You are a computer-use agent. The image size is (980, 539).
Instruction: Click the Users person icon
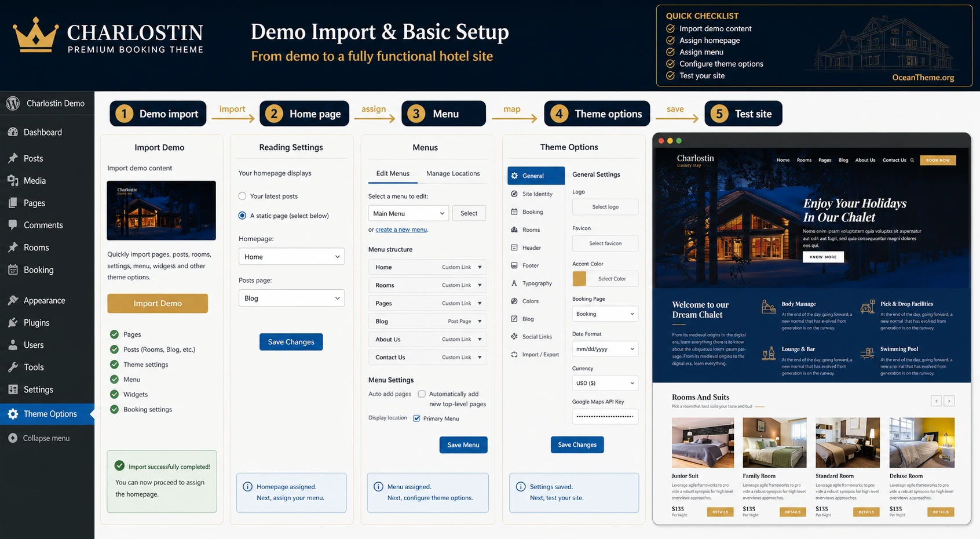13,345
